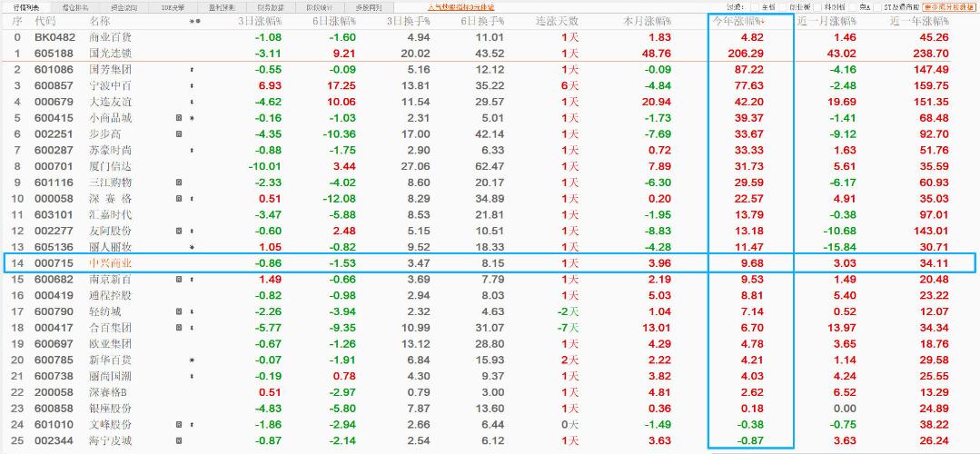Image resolution: width=980 pixels, height=454 pixels.
Task: Click the marker icon in 宁波中百 row
Action: pyautogui.click(x=192, y=85)
